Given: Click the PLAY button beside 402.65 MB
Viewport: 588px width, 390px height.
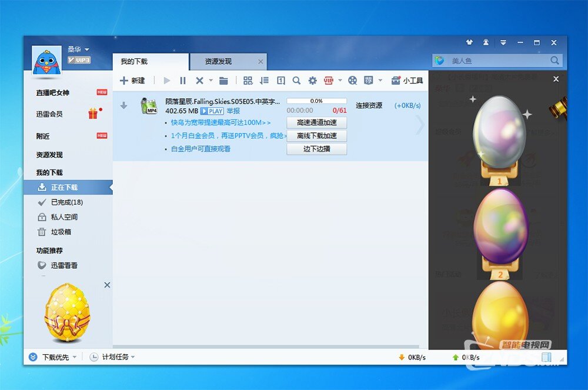Looking at the screenshot, I should pyautogui.click(x=212, y=111).
